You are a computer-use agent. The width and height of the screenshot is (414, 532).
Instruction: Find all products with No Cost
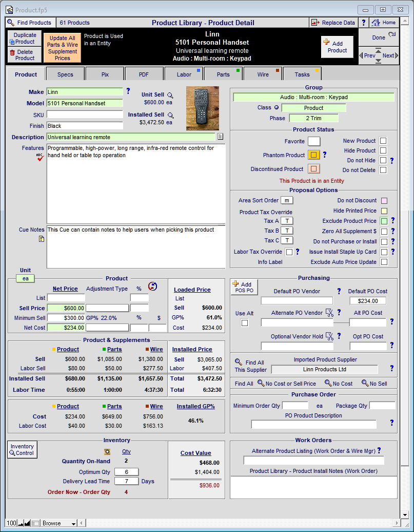339,384
